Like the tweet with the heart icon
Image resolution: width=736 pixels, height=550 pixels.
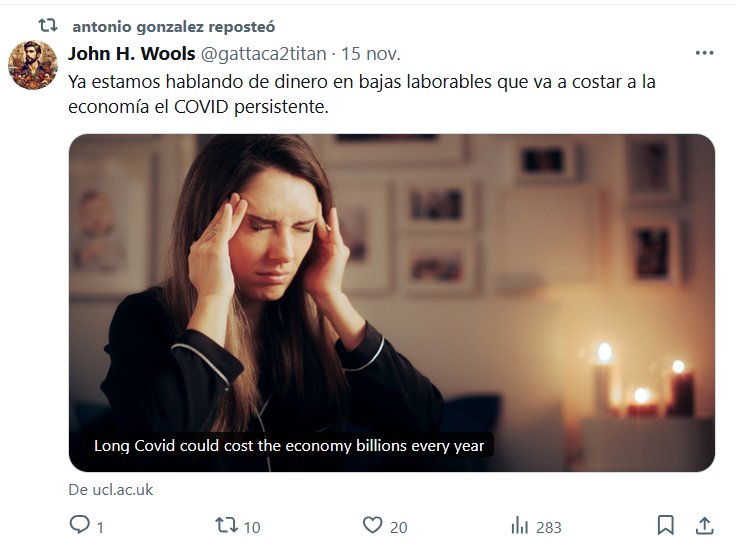[373, 525]
